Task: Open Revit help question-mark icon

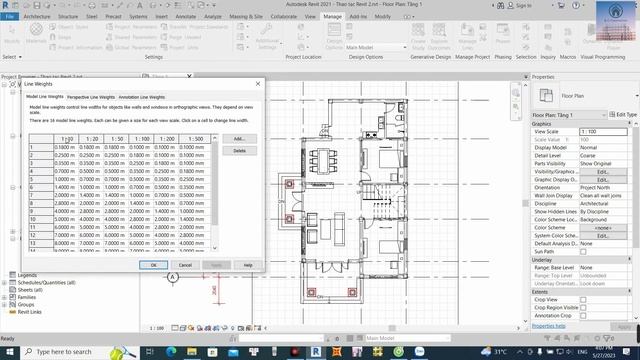Action: pyautogui.click(x=576, y=5)
